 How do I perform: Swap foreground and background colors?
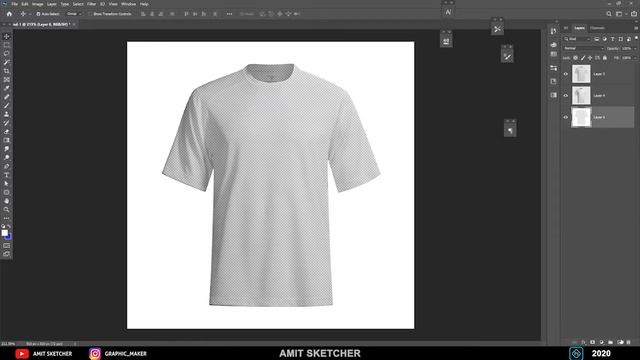pos(9,227)
